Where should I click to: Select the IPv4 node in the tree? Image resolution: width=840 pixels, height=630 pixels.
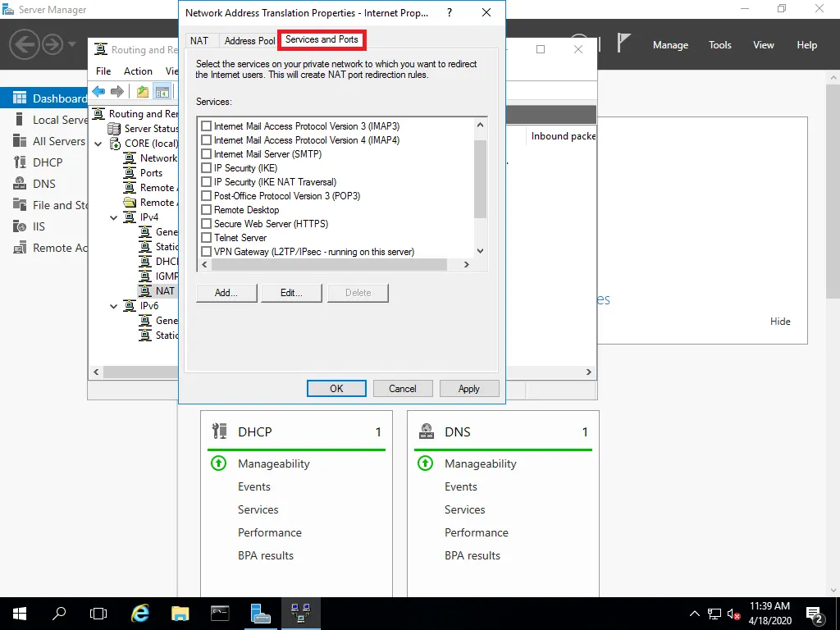click(149, 217)
